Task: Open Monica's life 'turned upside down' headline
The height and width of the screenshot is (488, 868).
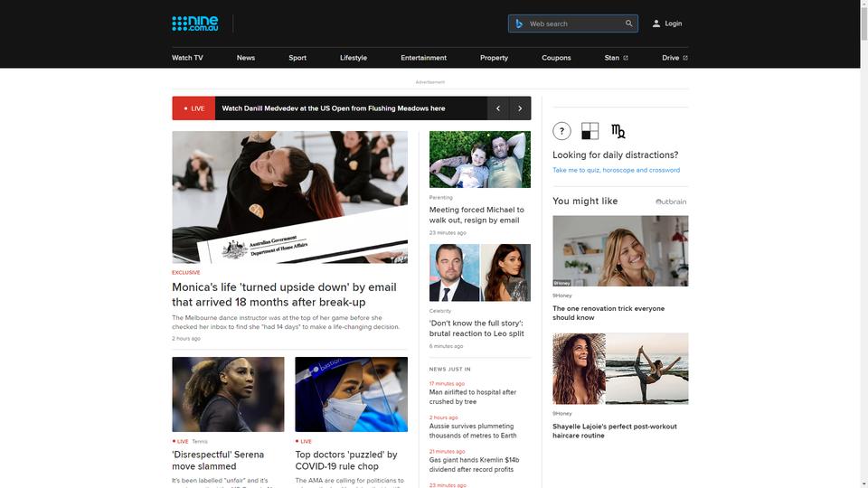Action: (x=284, y=295)
